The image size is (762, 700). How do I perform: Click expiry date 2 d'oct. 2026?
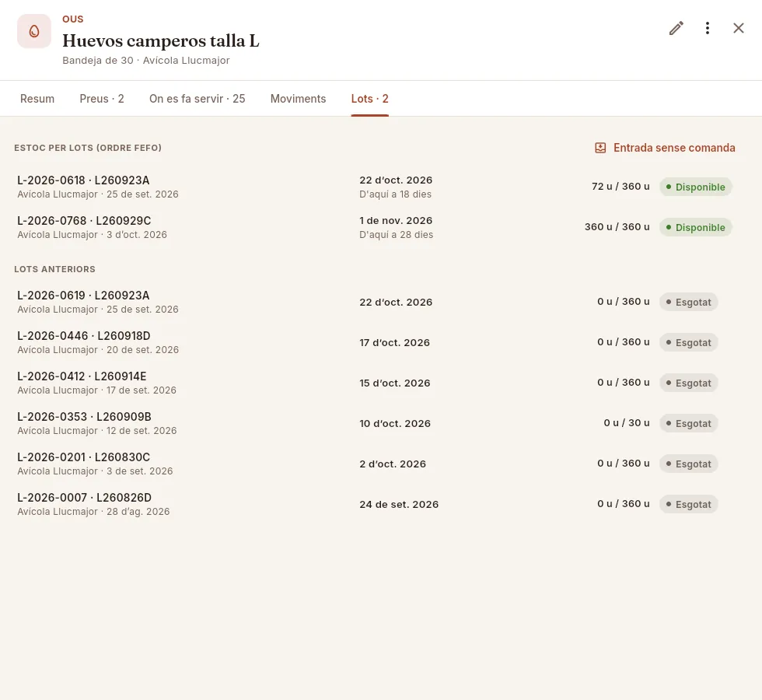click(393, 464)
